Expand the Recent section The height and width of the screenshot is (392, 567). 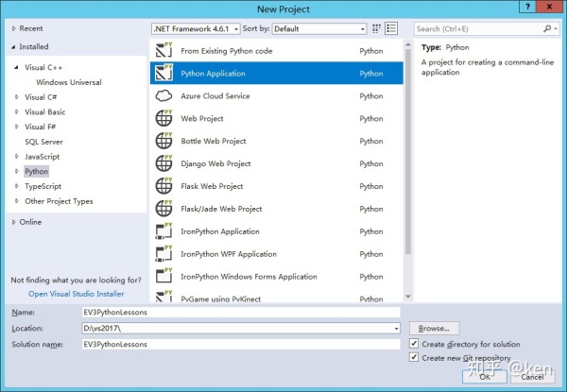14,28
